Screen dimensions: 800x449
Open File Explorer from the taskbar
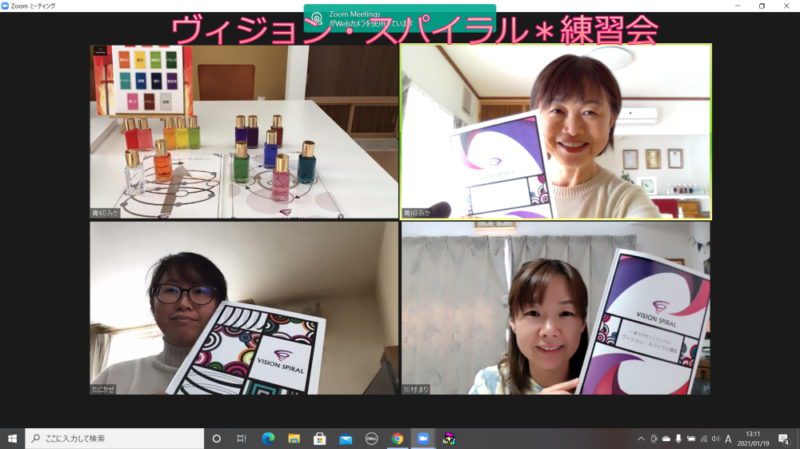pyautogui.click(x=294, y=438)
